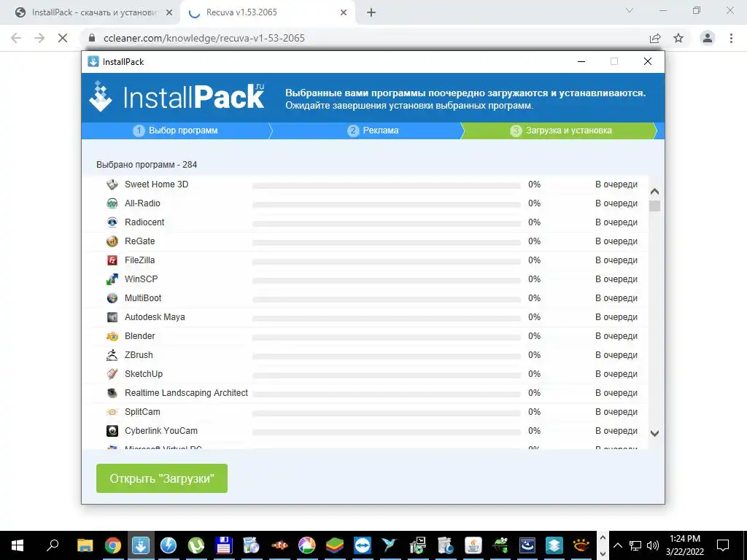This screenshot has height=560, width=747.
Task: Click the Blender program icon
Action: 112,336
